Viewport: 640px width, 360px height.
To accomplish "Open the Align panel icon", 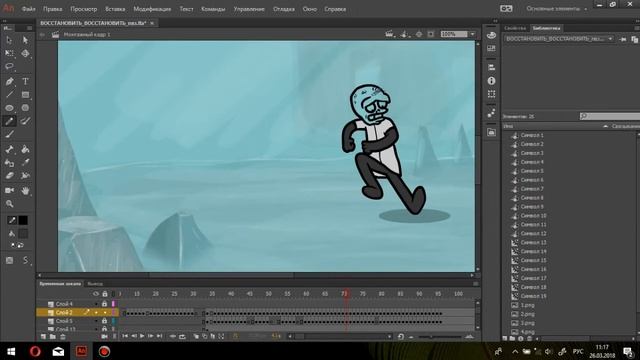I will 491,67.
